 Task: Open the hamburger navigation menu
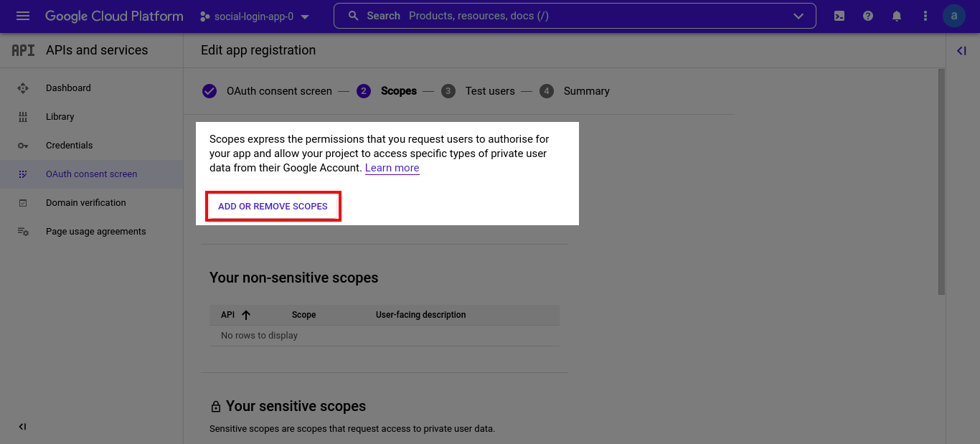23,16
